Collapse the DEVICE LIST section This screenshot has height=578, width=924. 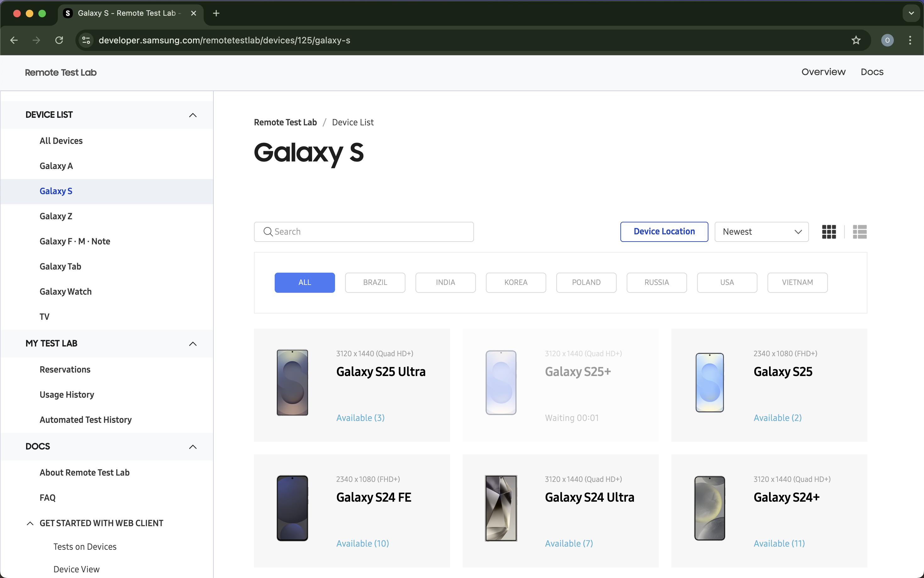click(x=193, y=115)
